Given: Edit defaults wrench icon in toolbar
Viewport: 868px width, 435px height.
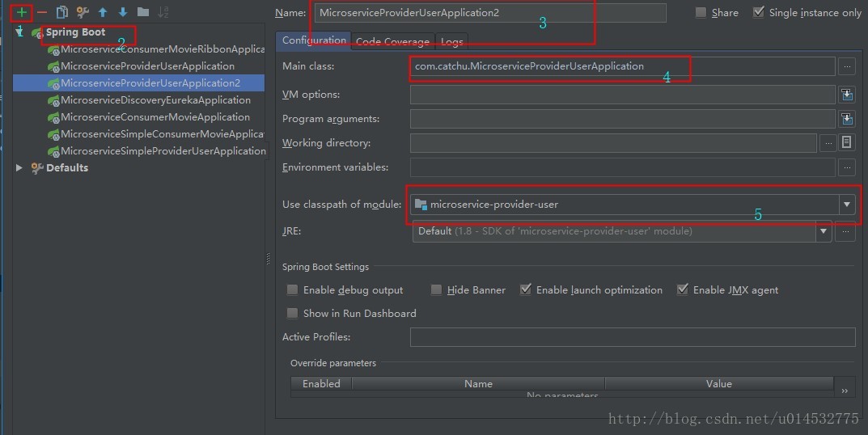Looking at the screenshot, I should coord(83,11).
